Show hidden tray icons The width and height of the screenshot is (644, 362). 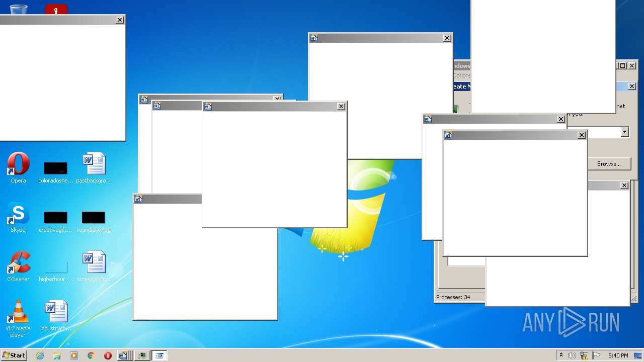[561, 355]
